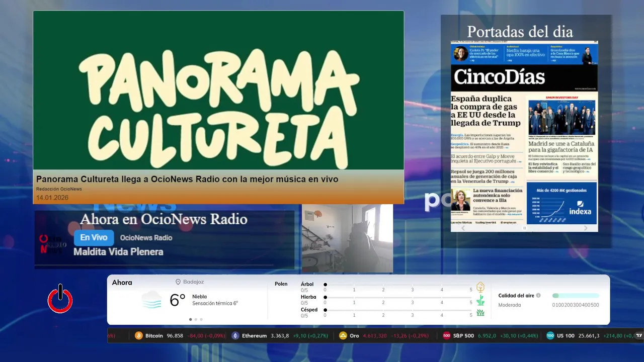644x362 pixels.
Task: Click the Árbol pollen level track
Action: (x=398, y=285)
